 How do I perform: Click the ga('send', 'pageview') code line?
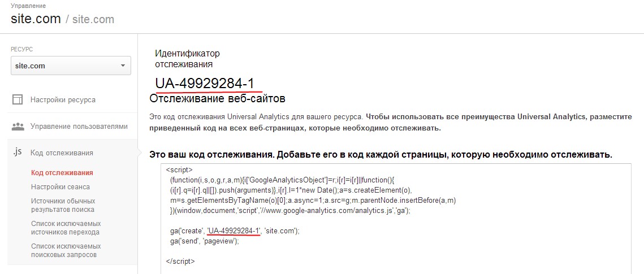(x=205, y=241)
